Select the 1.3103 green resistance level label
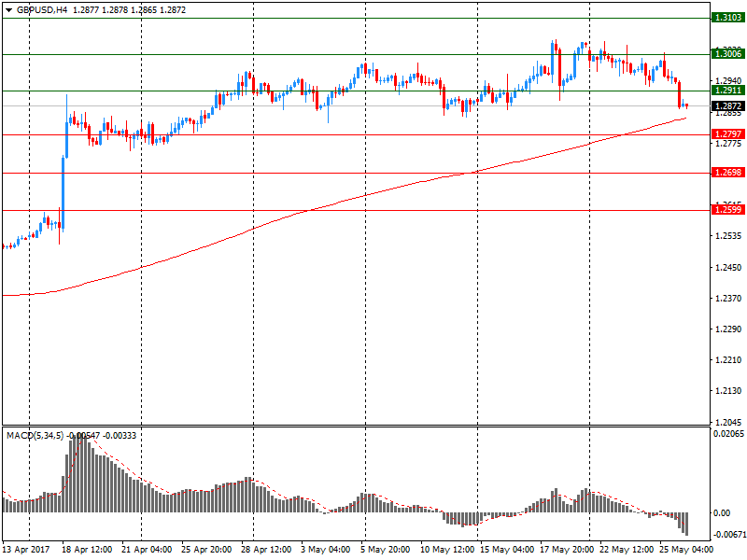Image resolution: width=747 pixels, height=560 pixels. click(727, 18)
